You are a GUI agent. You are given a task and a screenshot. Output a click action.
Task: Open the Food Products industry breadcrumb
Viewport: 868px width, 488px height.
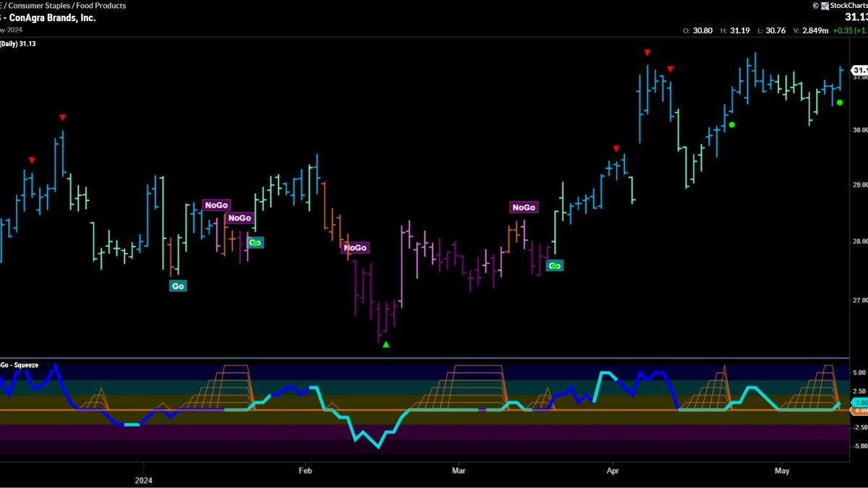coord(101,5)
